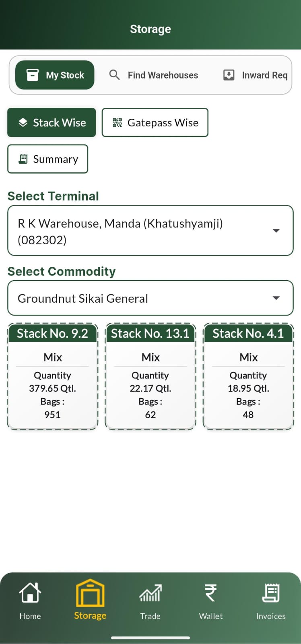Toggle the Stack Wise view

click(x=52, y=123)
